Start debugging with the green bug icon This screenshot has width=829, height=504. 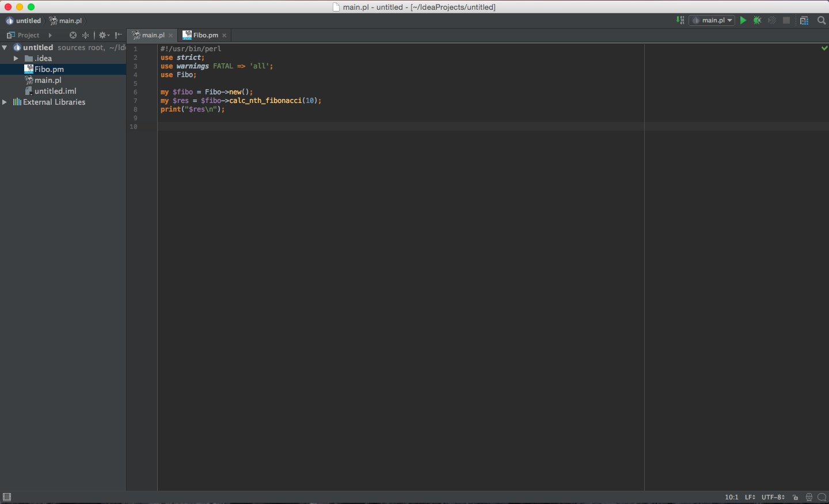758,20
